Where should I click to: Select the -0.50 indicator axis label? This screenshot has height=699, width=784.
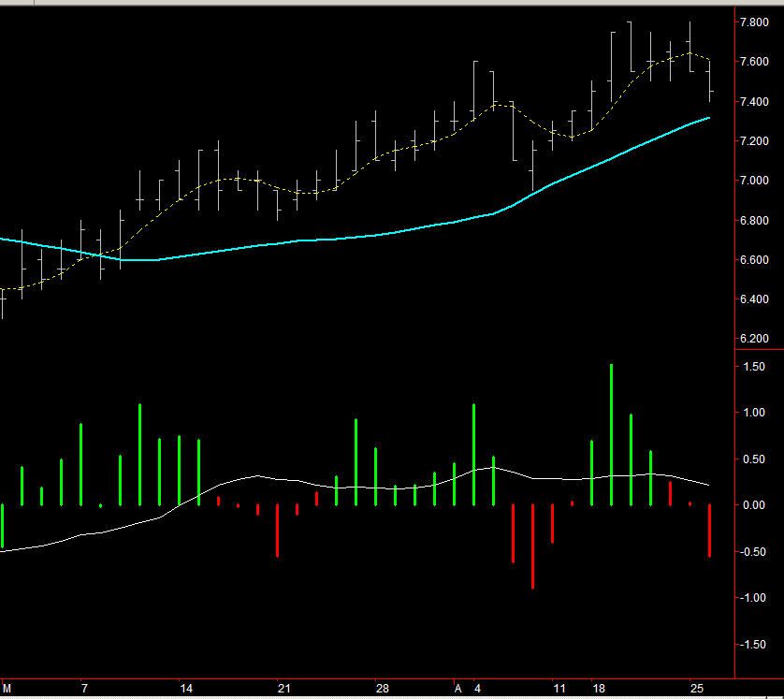(x=753, y=552)
